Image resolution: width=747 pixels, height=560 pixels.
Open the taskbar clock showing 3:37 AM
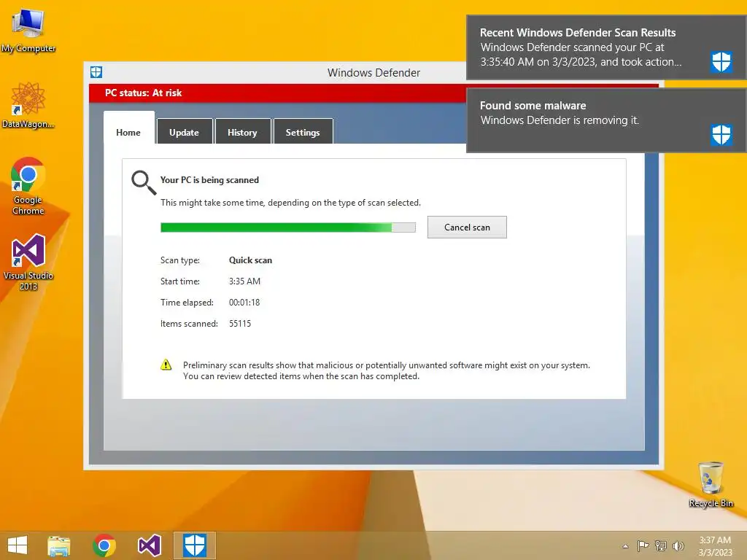[715, 546]
